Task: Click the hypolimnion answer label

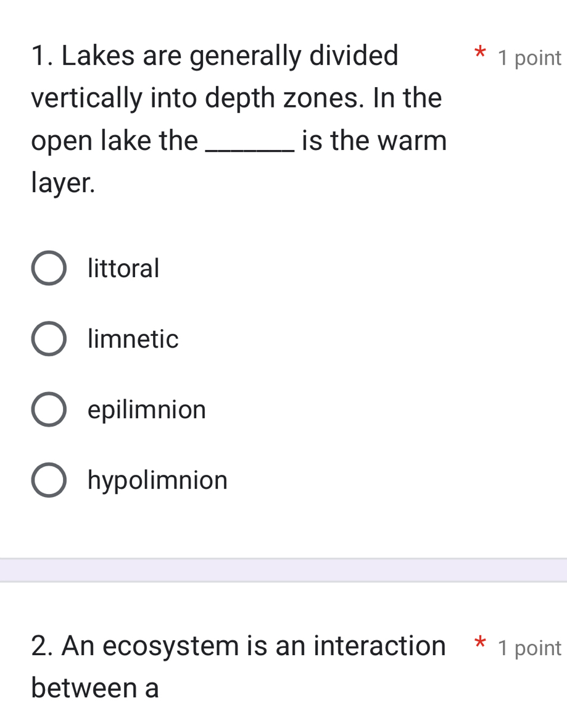Action: (157, 480)
